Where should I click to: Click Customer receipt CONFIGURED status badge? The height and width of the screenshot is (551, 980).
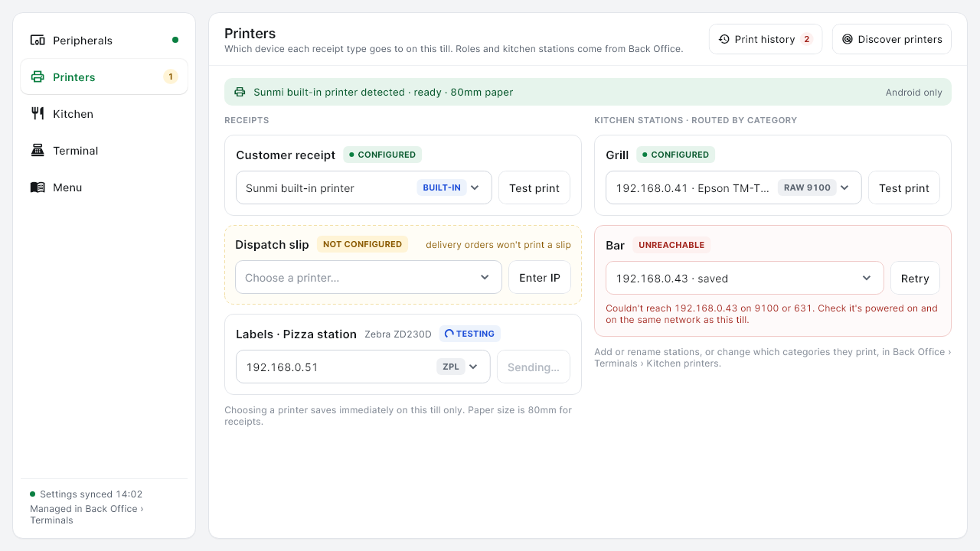[x=382, y=155]
